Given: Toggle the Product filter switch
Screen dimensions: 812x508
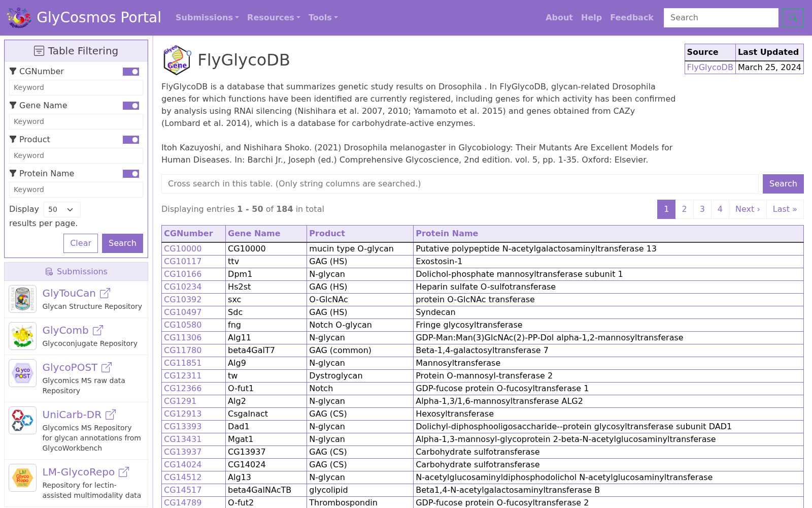Looking at the screenshot, I should [131, 140].
